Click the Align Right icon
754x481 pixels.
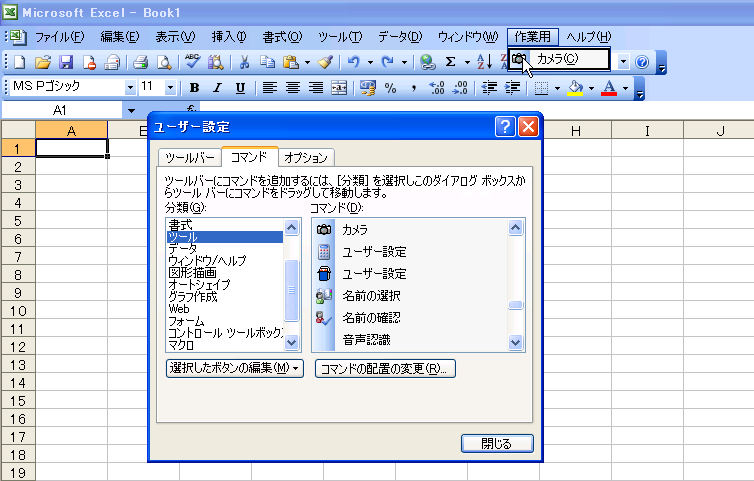pyautogui.click(x=316, y=88)
